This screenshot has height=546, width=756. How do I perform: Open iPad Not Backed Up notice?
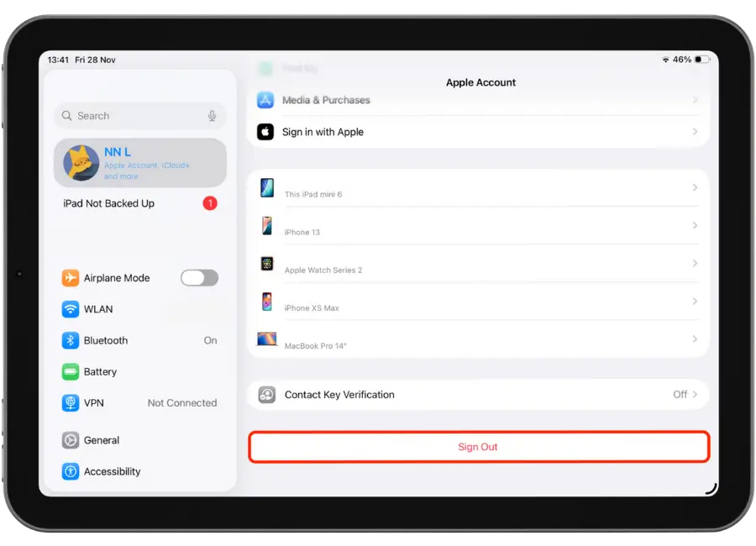coord(109,203)
